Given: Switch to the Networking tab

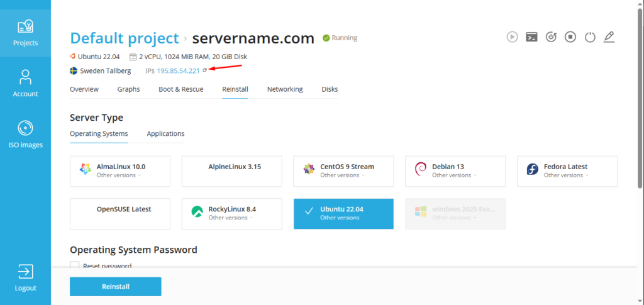Looking at the screenshot, I should pos(284,89).
